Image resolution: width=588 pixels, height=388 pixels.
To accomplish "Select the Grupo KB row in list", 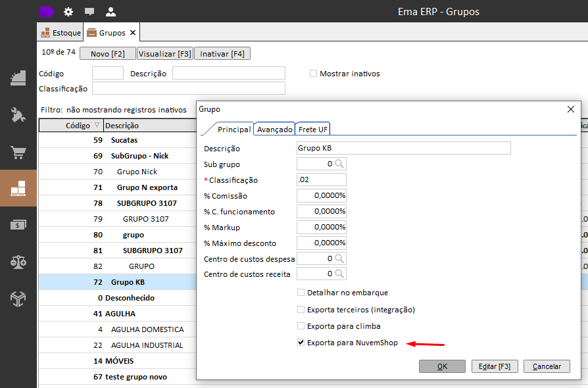I will click(x=118, y=282).
